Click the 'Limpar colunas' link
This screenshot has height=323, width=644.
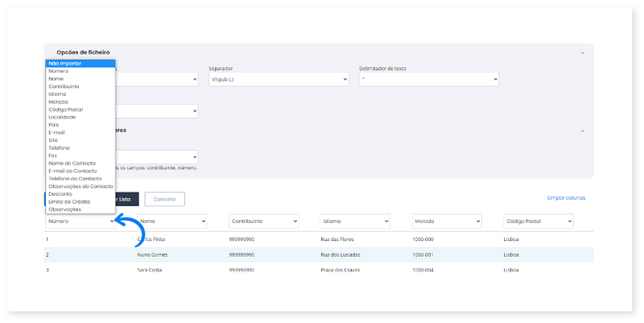pos(564,197)
